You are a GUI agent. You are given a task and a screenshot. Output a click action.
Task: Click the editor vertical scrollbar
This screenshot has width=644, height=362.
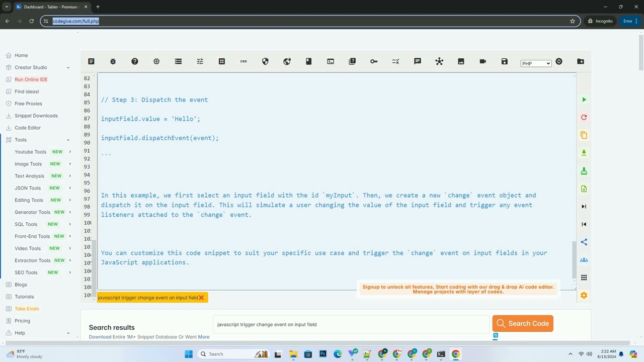pyautogui.click(x=574, y=259)
